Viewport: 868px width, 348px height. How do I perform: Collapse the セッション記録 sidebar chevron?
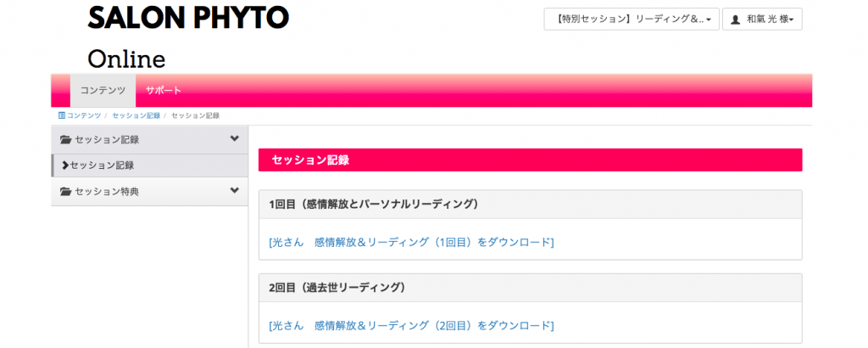235,138
